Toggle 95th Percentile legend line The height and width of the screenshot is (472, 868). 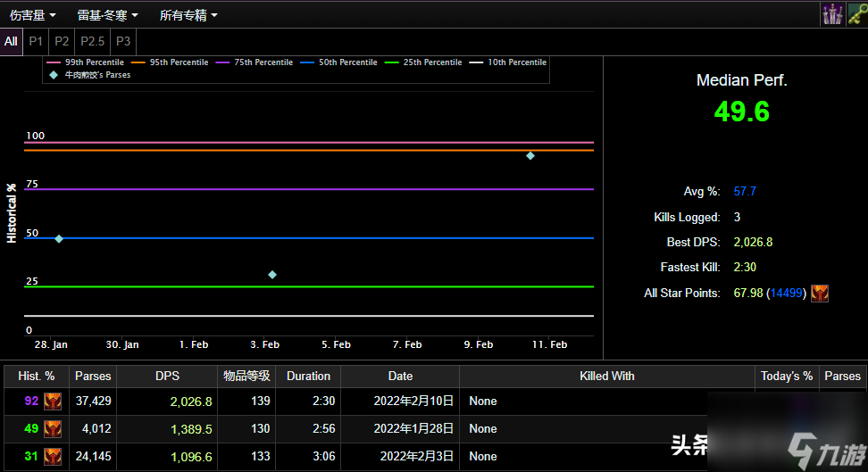[170, 62]
